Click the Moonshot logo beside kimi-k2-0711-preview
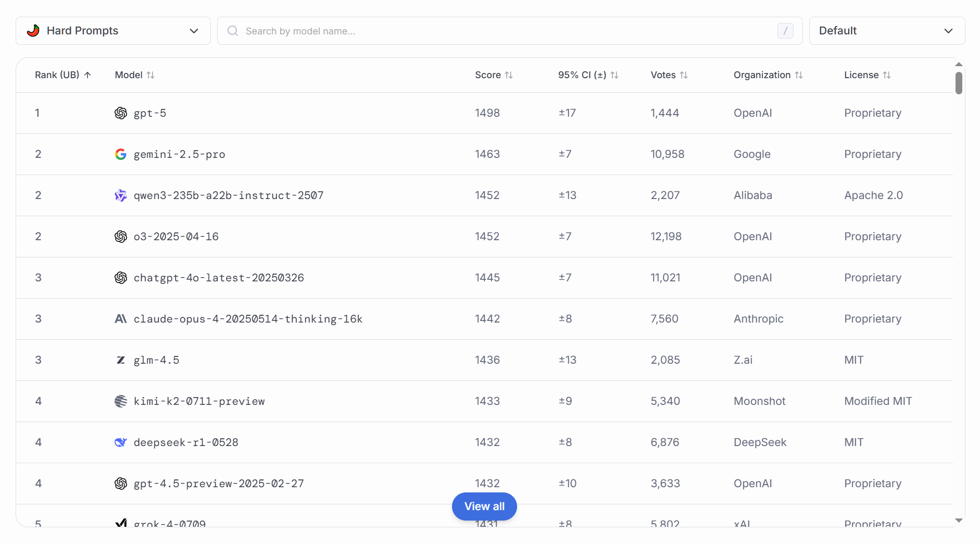 click(x=121, y=401)
